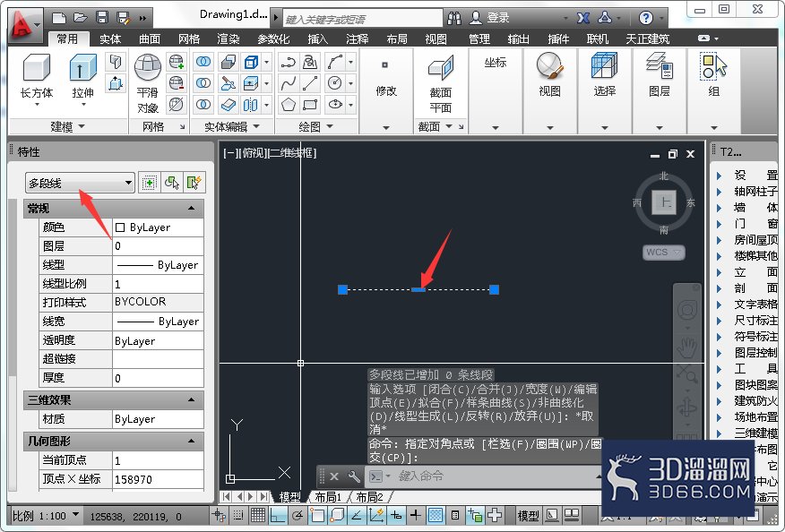Open the View (视图) panel icon

[549, 66]
